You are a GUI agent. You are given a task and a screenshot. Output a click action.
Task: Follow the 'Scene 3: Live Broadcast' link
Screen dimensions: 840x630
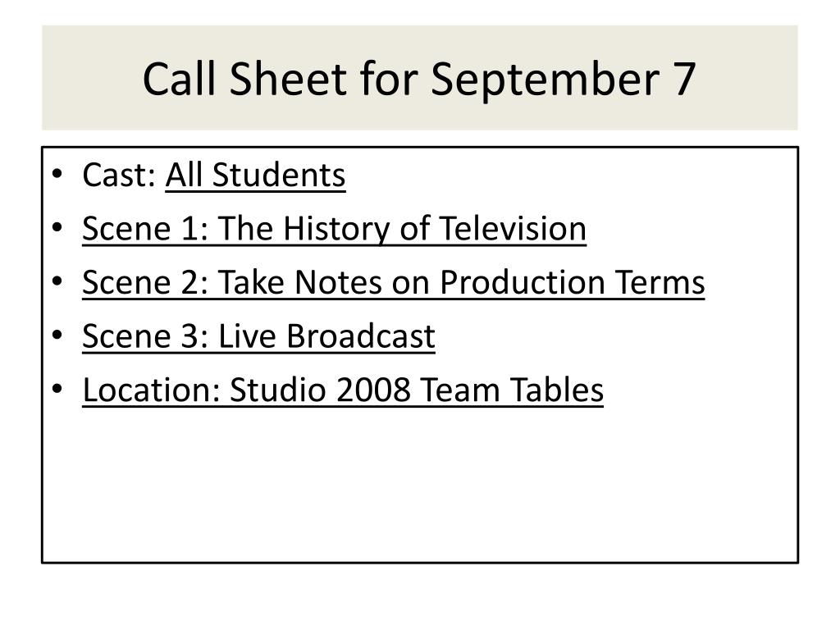[x=258, y=336]
